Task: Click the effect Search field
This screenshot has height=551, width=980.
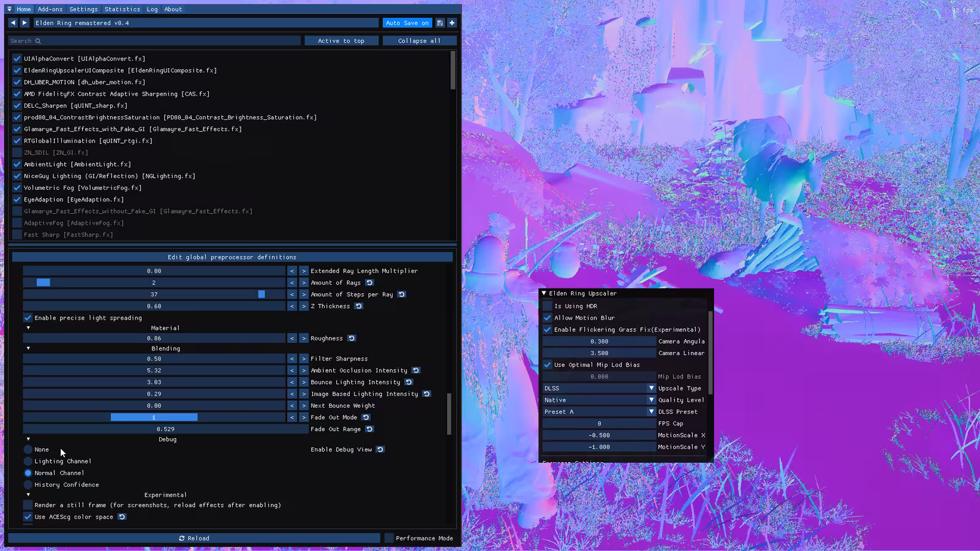Action: click(x=154, y=40)
